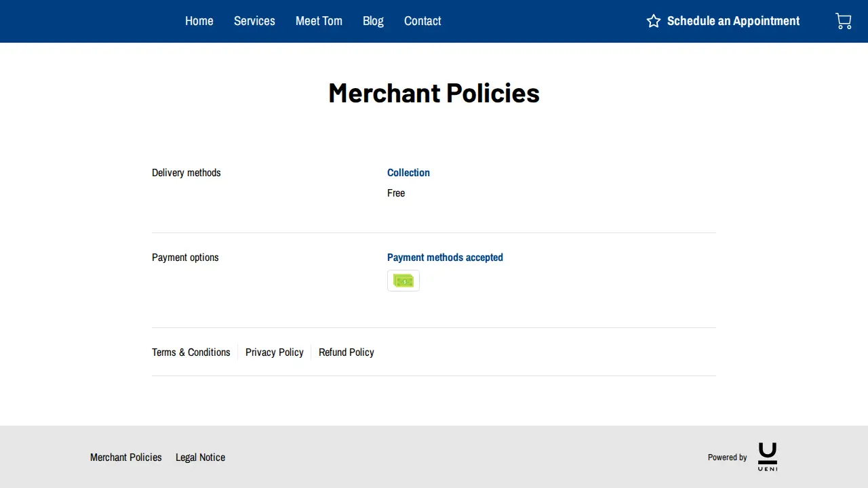
Task: Click Payment methods accepted heading
Action: point(445,258)
